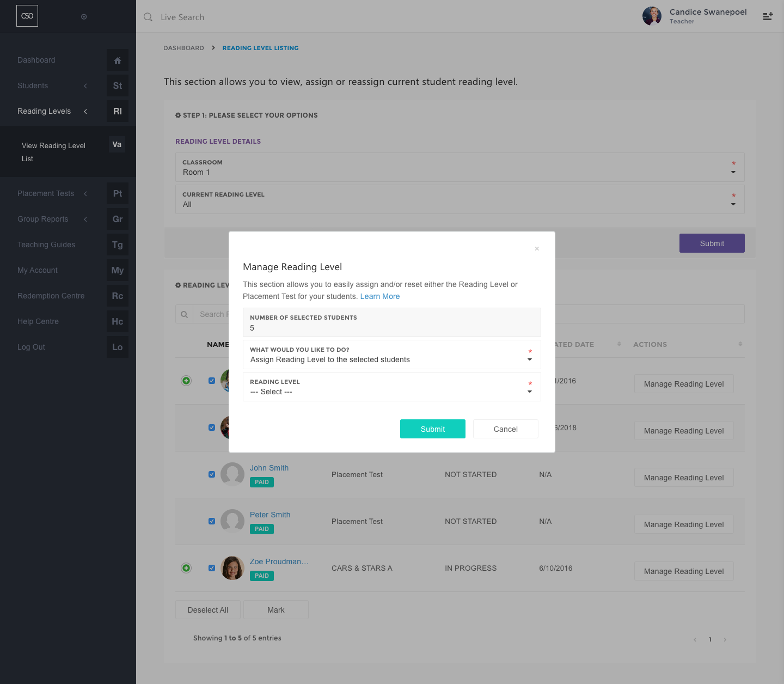Screen dimensions: 784x684
Task: Click the Live Search magnifier icon
Action: (x=148, y=17)
